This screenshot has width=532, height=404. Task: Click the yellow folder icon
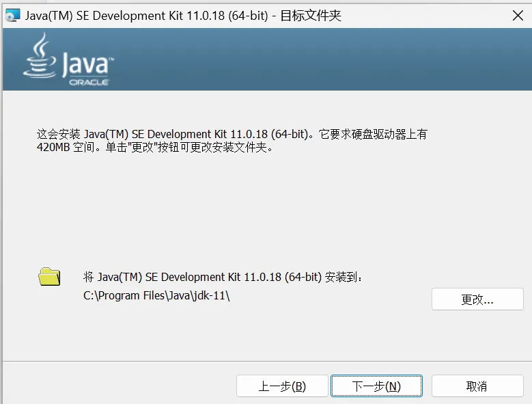50,276
